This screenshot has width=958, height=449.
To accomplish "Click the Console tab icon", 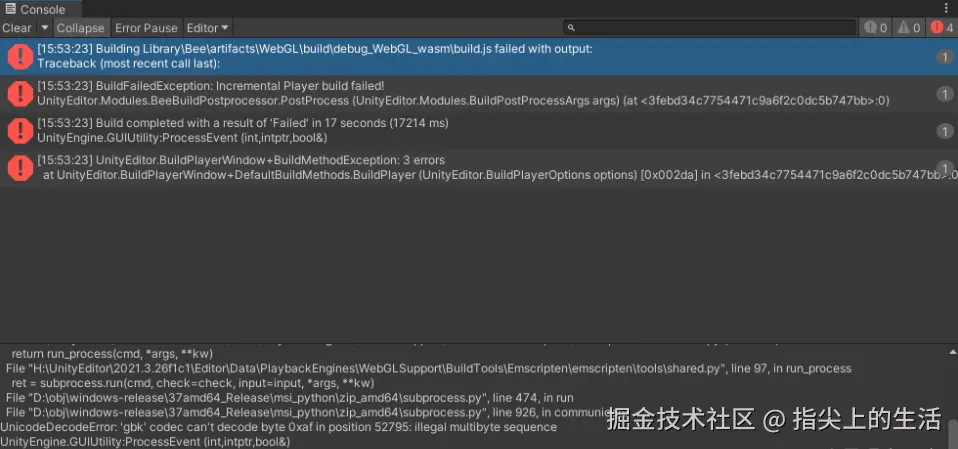I will [x=10, y=9].
